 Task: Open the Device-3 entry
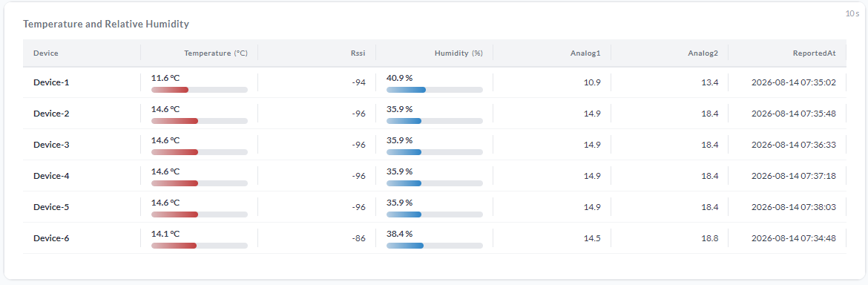click(x=51, y=145)
